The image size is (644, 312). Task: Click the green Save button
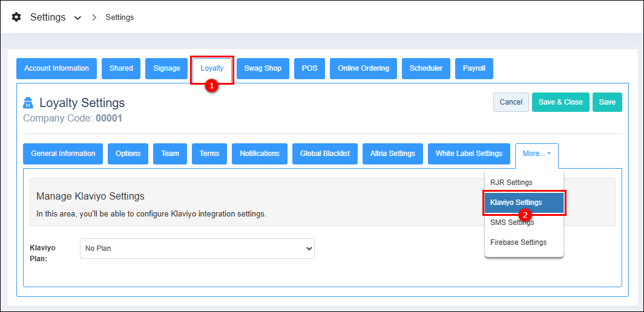tap(606, 102)
